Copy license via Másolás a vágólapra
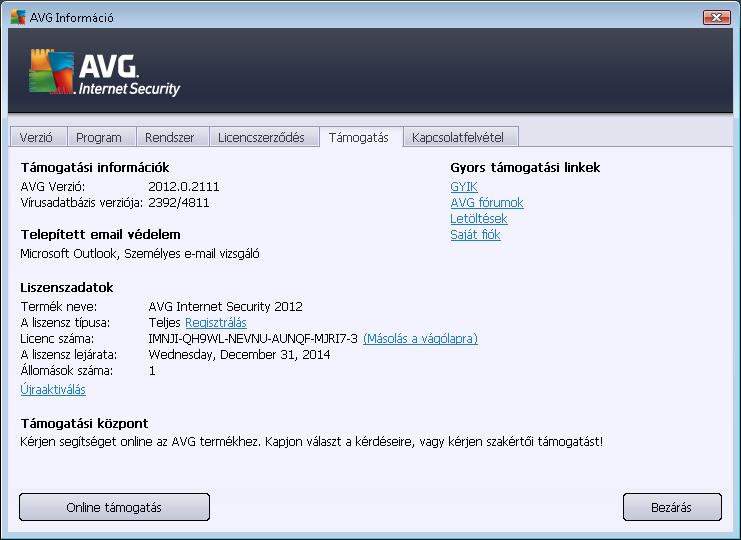Screen dimensions: 741x540 pyautogui.click(x=420, y=339)
